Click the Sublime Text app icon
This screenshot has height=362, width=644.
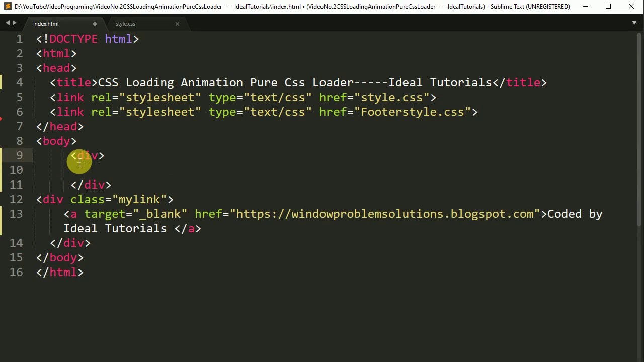(x=8, y=7)
